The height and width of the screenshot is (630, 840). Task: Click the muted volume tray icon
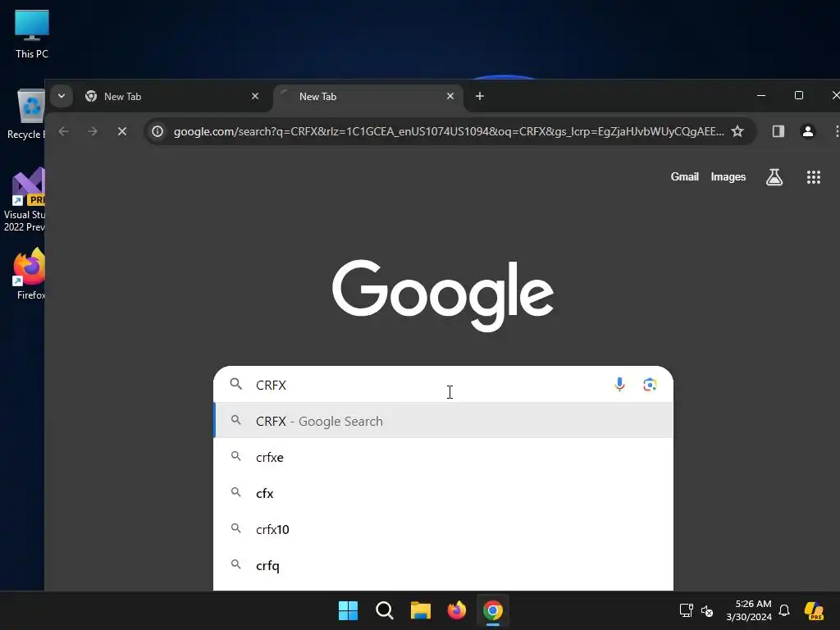[x=707, y=610]
